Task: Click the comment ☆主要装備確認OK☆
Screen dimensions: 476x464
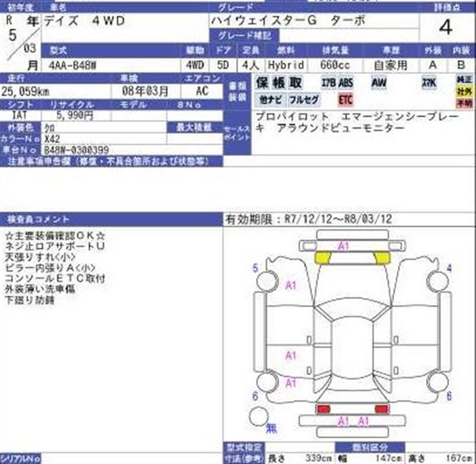Action: click(x=55, y=236)
